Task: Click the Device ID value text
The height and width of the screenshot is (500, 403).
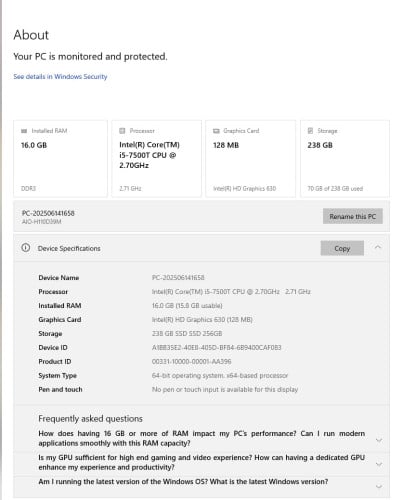Action: (x=216, y=348)
